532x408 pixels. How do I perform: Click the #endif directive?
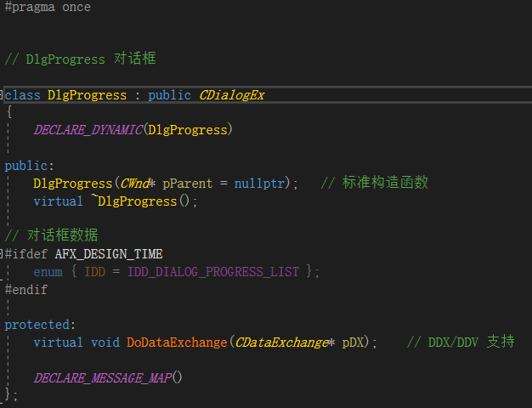[26, 290]
